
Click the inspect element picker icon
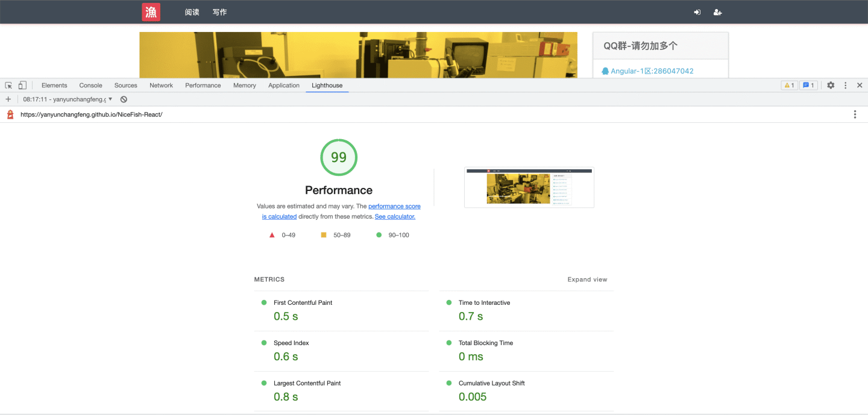tap(8, 86)
